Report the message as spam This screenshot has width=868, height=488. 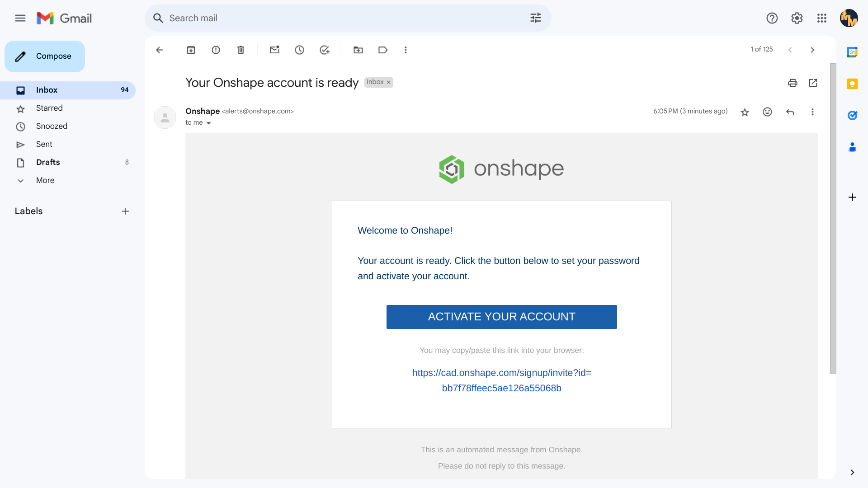[216, 50]
